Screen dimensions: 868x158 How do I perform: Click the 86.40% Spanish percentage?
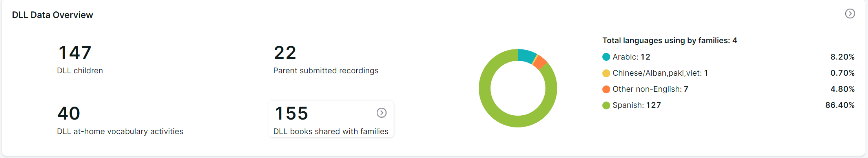point(840,105)
